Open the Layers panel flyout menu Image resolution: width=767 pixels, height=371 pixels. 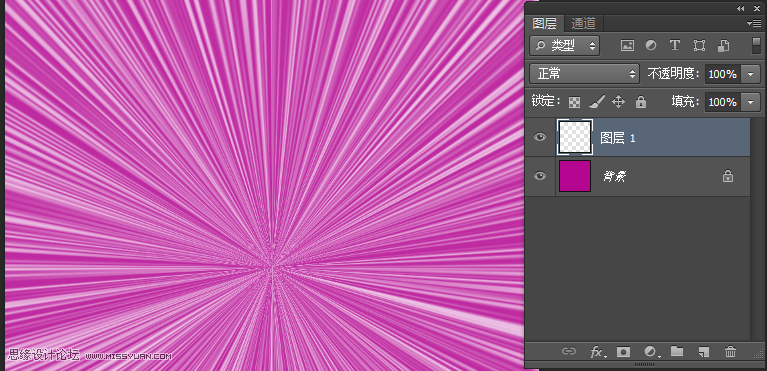coord(754,23)
